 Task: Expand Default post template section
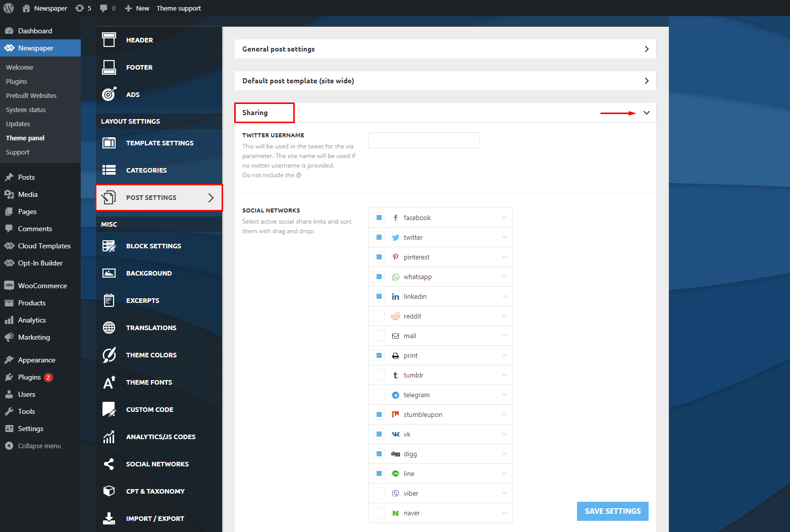click(445, 81)
